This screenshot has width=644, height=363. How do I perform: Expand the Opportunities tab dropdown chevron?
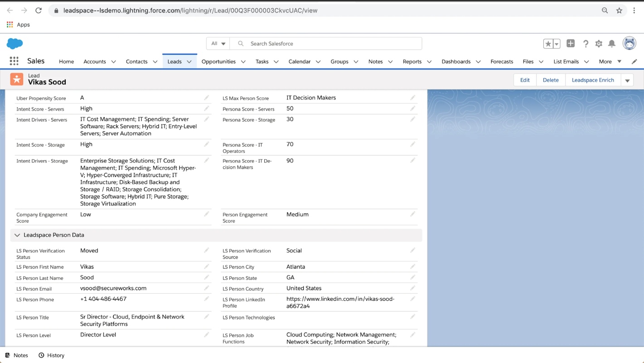[243, 62]
